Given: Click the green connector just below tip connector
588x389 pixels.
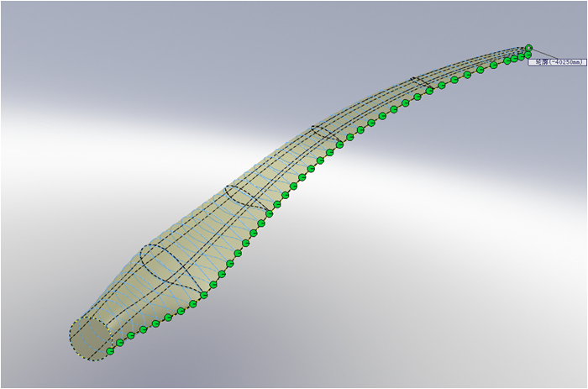Looking at the screenshot, I should tap(523, 55).
